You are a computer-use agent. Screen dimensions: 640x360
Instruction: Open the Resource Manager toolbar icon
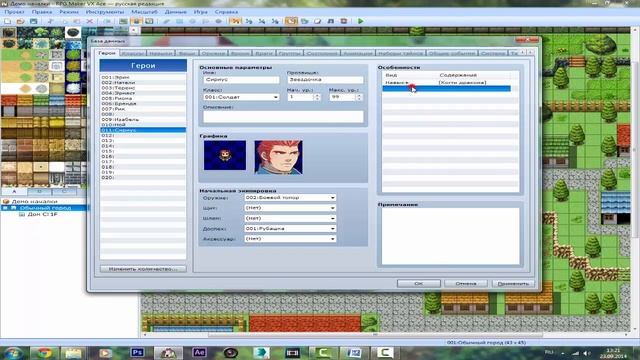[x=304, y=21]
